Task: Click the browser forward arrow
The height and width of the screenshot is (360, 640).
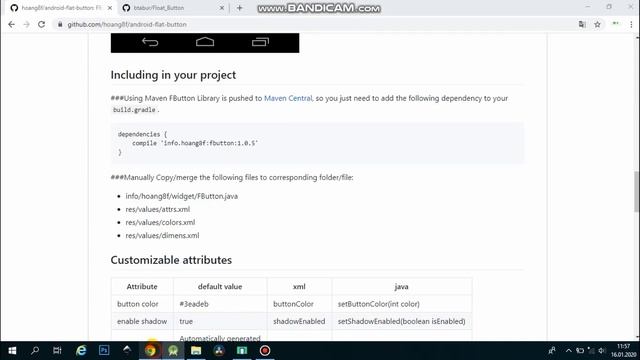Action: [27, 24]
